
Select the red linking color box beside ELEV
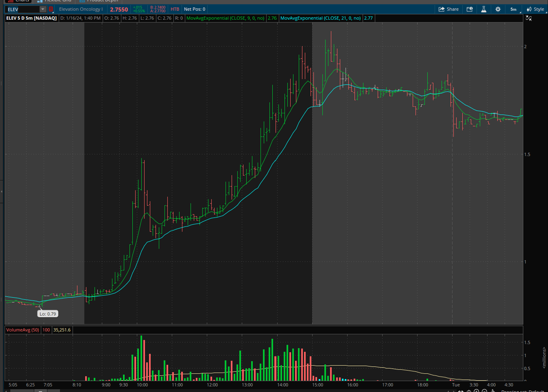point(51,9)
